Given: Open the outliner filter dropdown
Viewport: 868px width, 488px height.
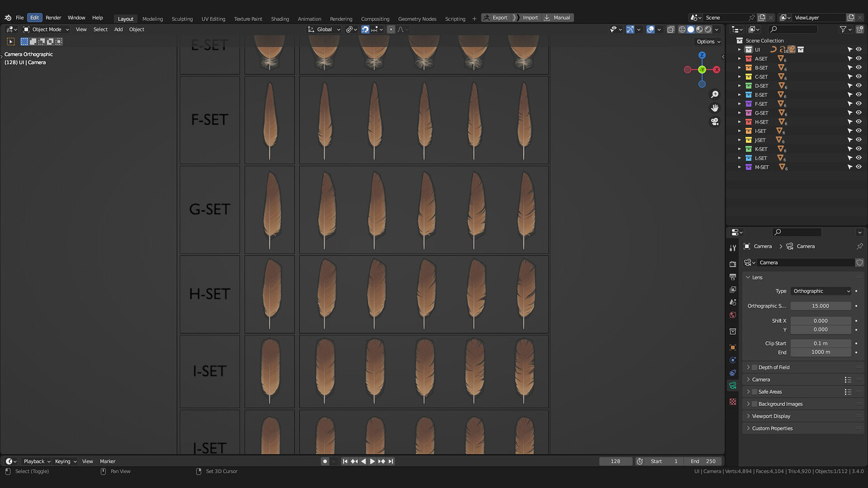Looking at the screenshot, I should tap(845, 29).
